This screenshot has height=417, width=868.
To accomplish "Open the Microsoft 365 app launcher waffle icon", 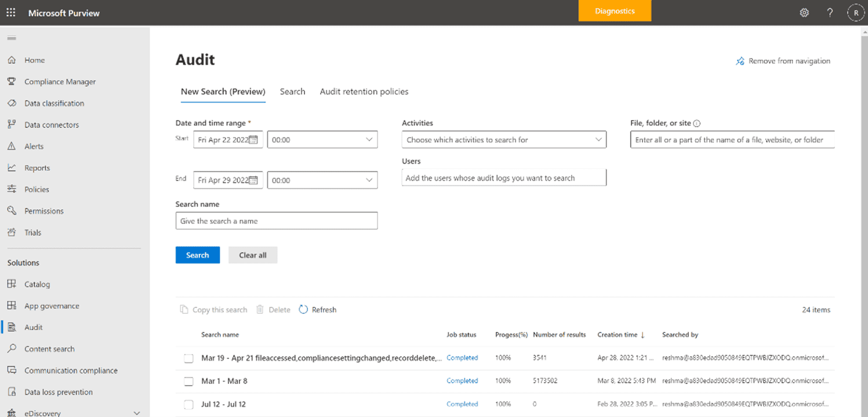I will pyautogui.click(x=10, y=12).
